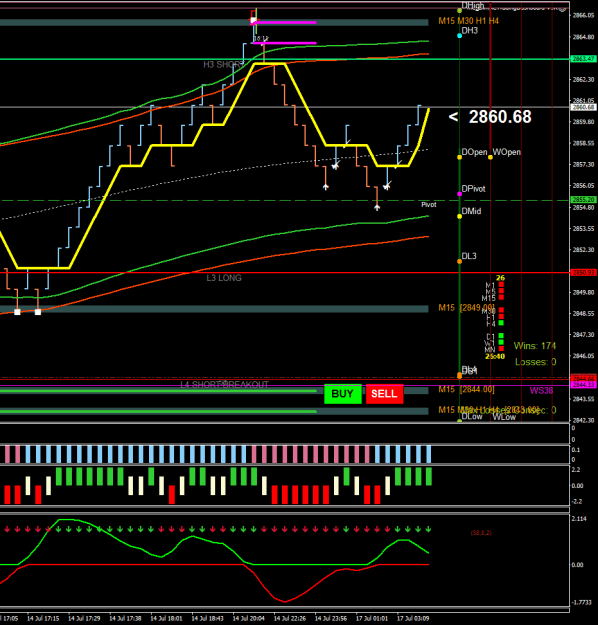598x625 pixels.
Task: Click the green H4 timeframe indicator square
Action: pos(501,323)
